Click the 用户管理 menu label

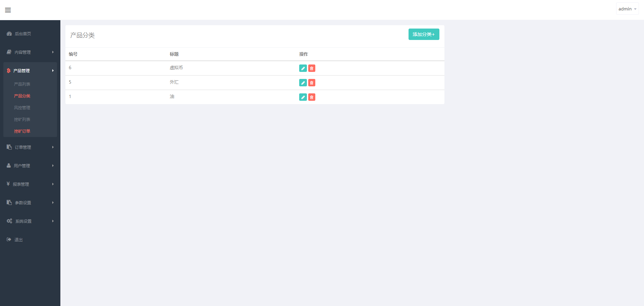[x=22, y=166]
